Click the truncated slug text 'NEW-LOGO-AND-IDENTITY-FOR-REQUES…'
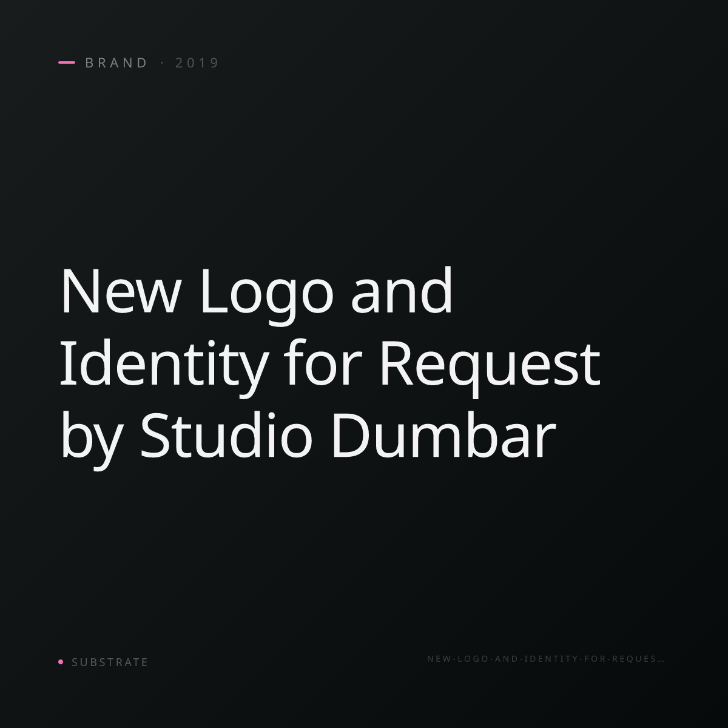 [x=546, y=659]
